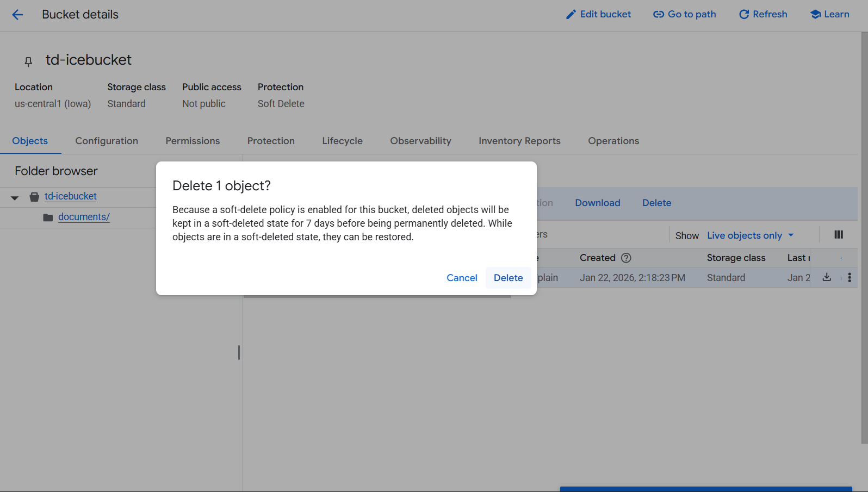Image resolution: width=868 pixels, height=492 pixels.
Task: Collapse the td-icebucket tree node
Action: coord(15,198)
